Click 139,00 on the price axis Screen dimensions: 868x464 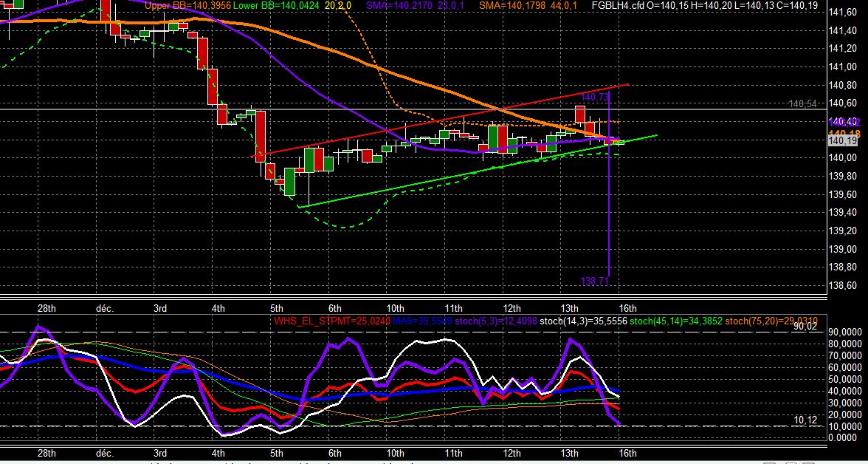[844, 249]
